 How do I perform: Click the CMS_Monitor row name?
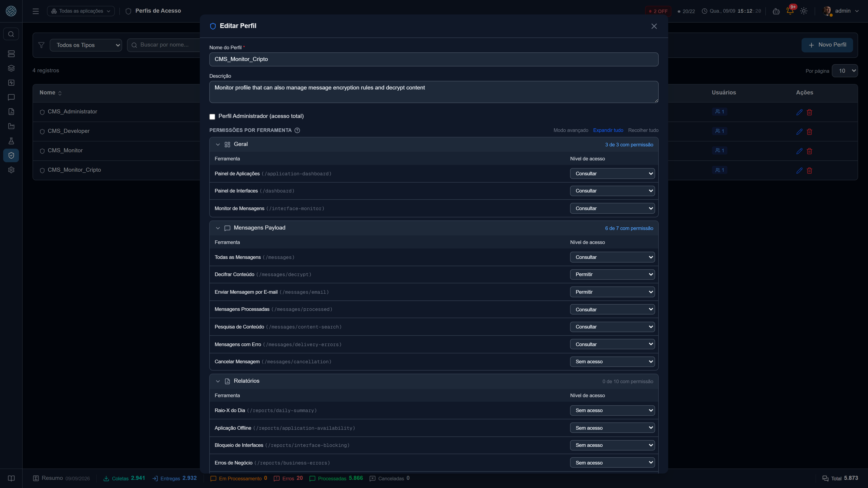[65, 150]
